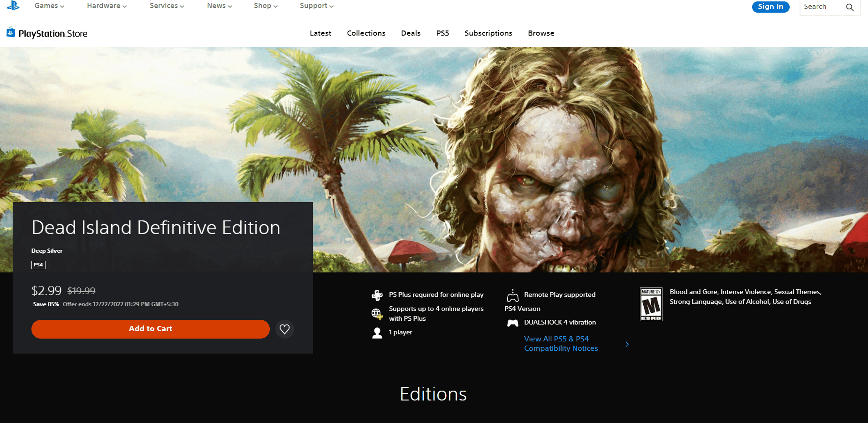Expand the Games dropdown menu
868x423 pixels.
(49, 6)
